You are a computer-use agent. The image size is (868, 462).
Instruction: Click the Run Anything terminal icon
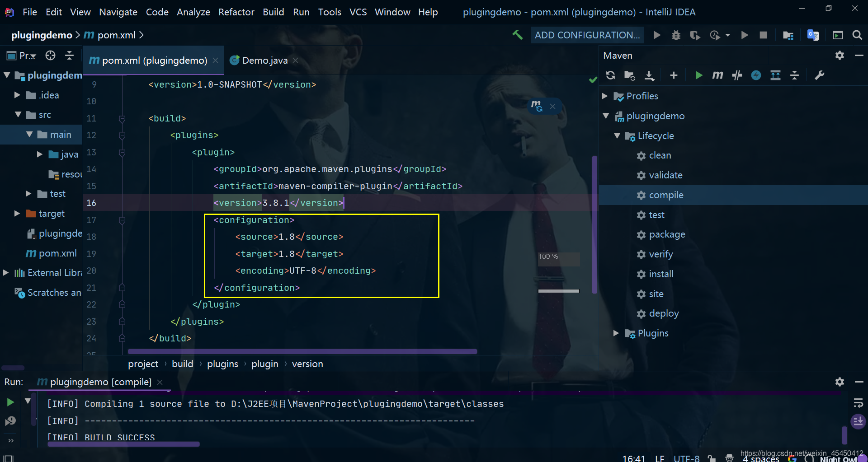[838, 35]
